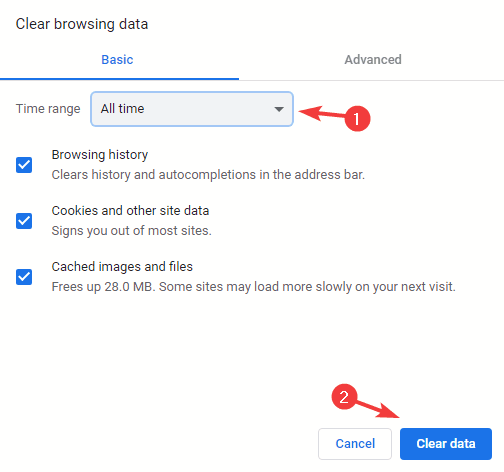The width and height of the screenshot is (504, 472).
Task: Click the red arrow pointing at the Time range dropdown
Action: (x=322, y=113)
